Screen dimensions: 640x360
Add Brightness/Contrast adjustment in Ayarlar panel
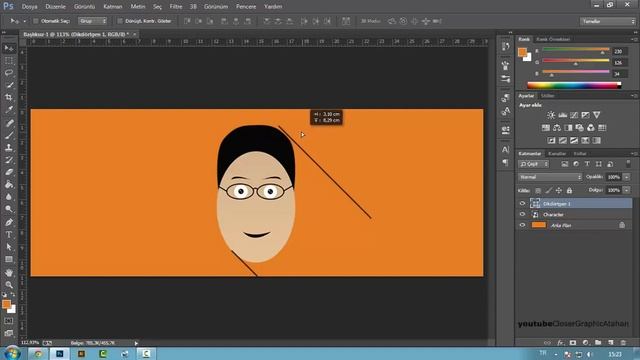tap(551, 115)
